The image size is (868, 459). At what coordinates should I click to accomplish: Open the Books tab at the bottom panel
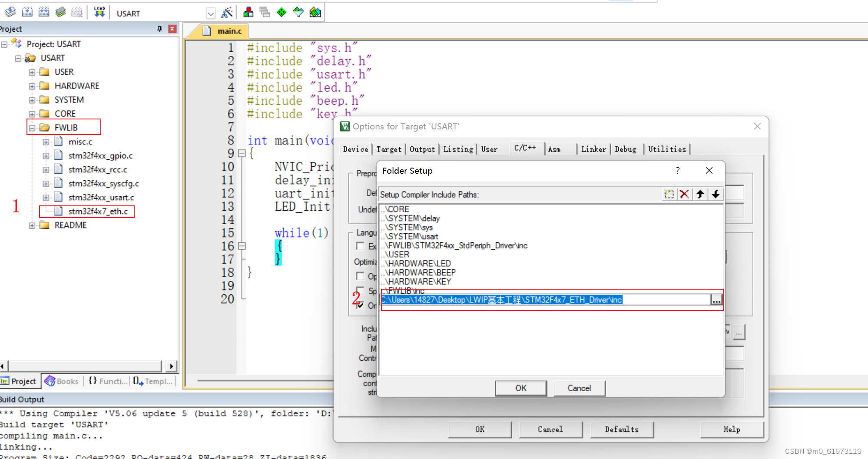(62, 381)
